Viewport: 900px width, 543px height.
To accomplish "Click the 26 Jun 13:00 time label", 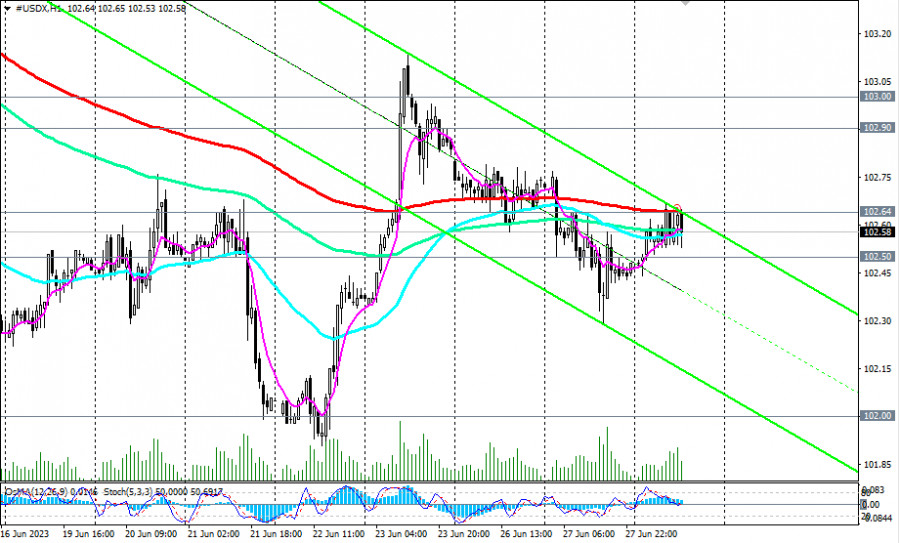I will pyautogui.click(x=526, y=534).
